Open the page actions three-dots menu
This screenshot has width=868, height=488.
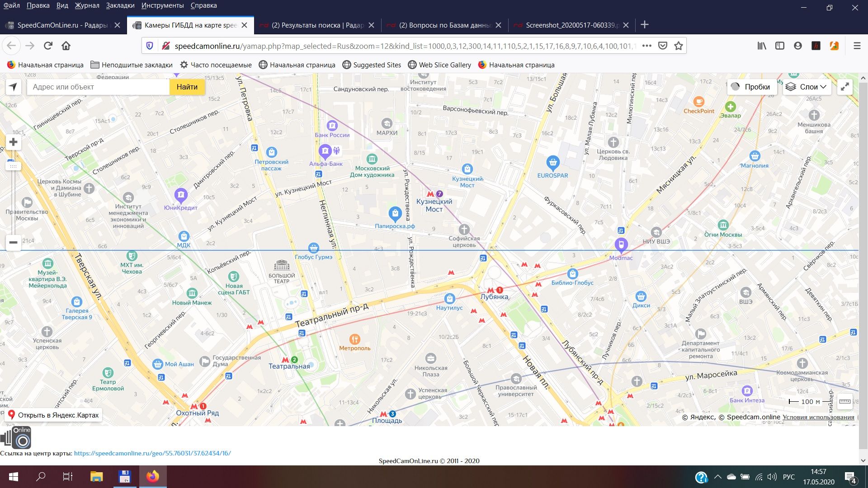[x=646, y=46]
